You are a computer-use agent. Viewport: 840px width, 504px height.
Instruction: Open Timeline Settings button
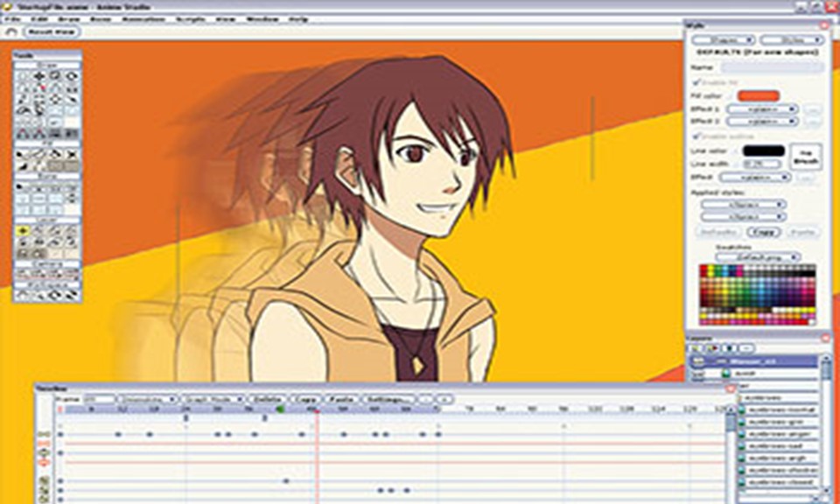click(388, 400)
